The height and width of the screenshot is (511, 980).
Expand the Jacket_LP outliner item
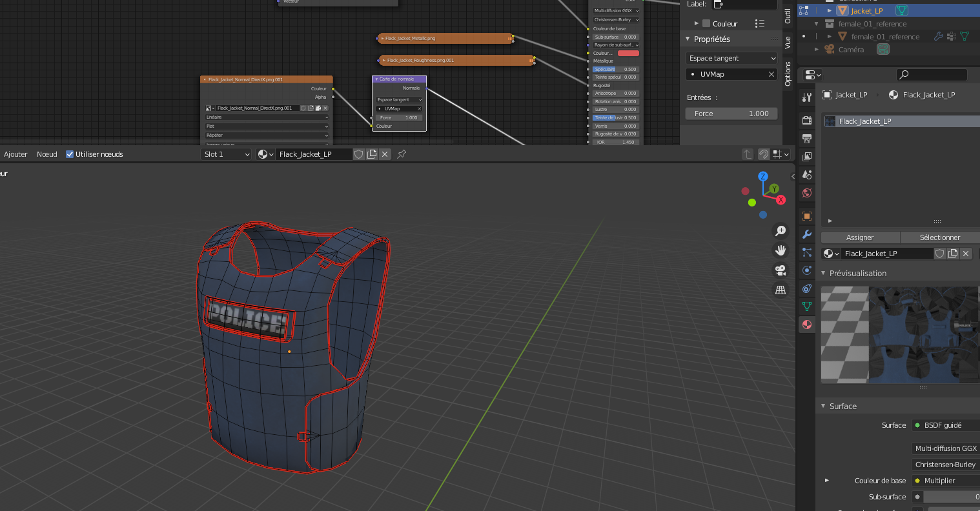830,11
